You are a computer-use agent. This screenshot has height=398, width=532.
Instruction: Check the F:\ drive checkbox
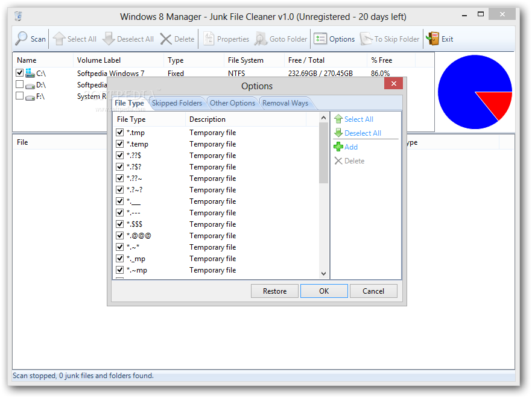[x=20, y=96]
